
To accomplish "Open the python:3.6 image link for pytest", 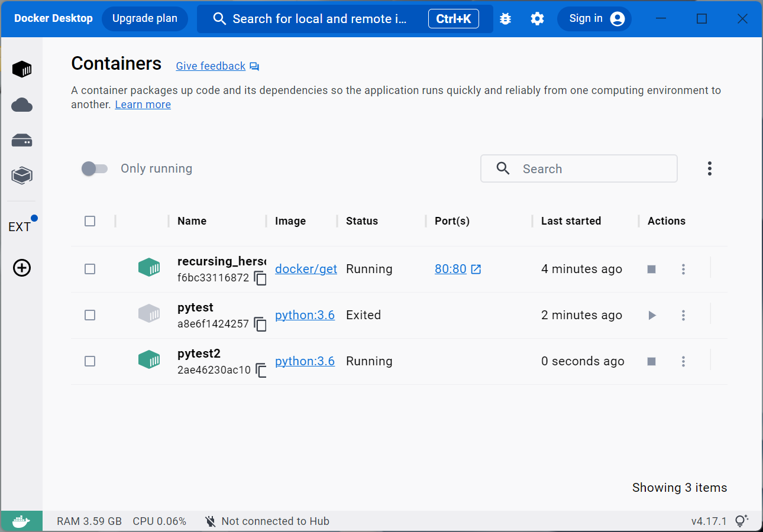I will pyautogui.click(x=305, y=315).
